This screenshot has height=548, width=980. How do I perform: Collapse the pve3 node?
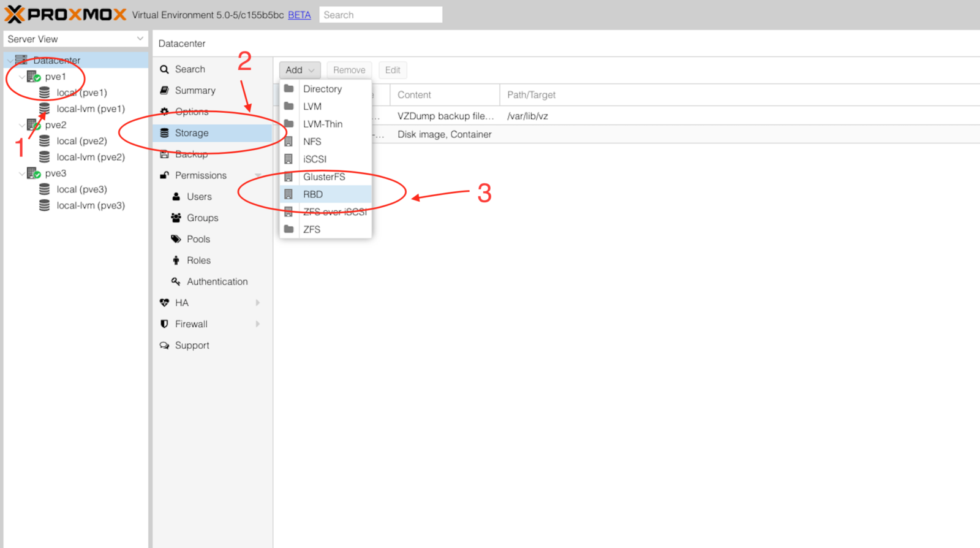[x=21, y=173]
